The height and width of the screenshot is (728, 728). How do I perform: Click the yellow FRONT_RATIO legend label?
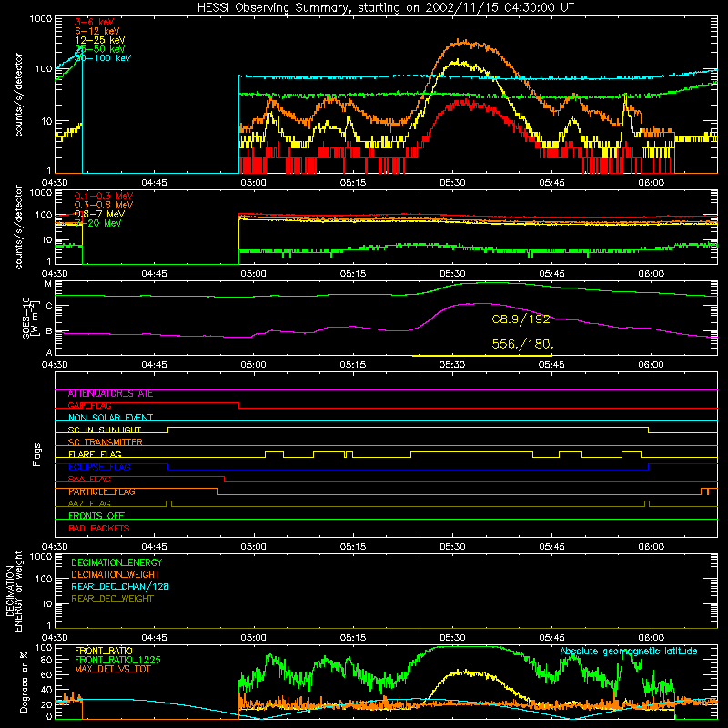click(x=104, y=651)
